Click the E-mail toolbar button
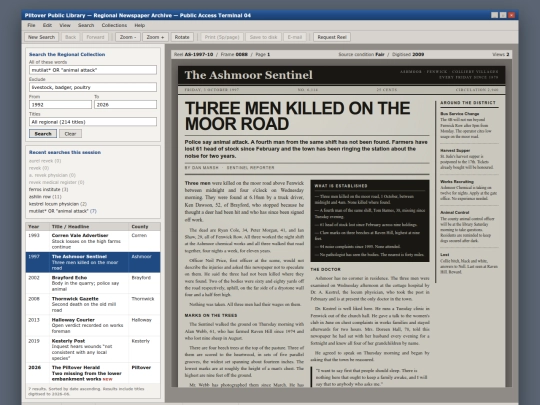This screenshot has height=405, width=540. 295,37
